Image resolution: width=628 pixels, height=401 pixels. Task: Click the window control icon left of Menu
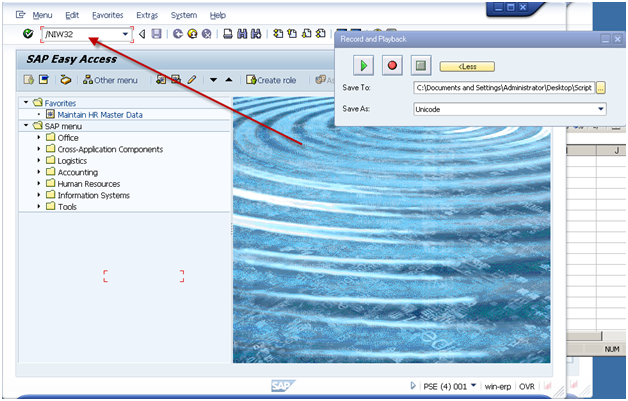[x=20, y=15]
